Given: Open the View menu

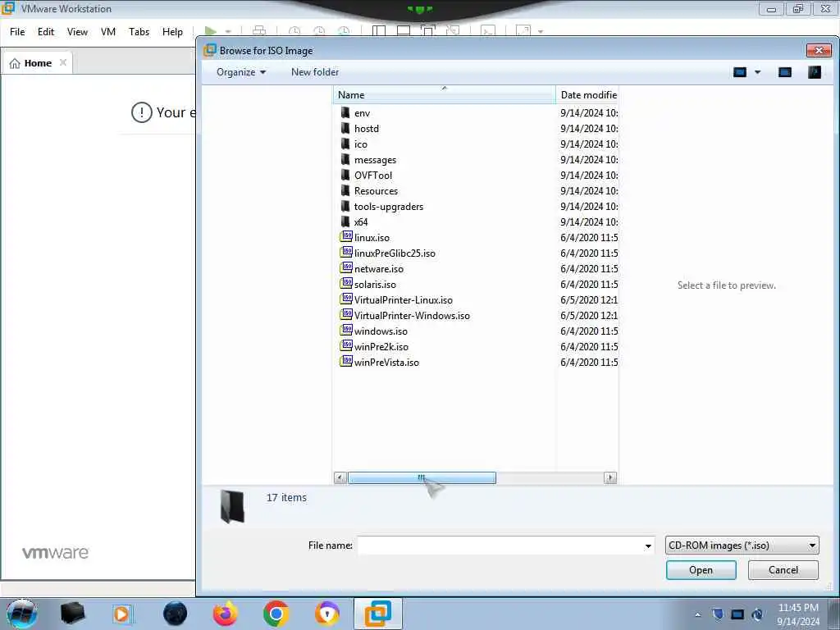Looking at the screenshot, I should point(77,32).
